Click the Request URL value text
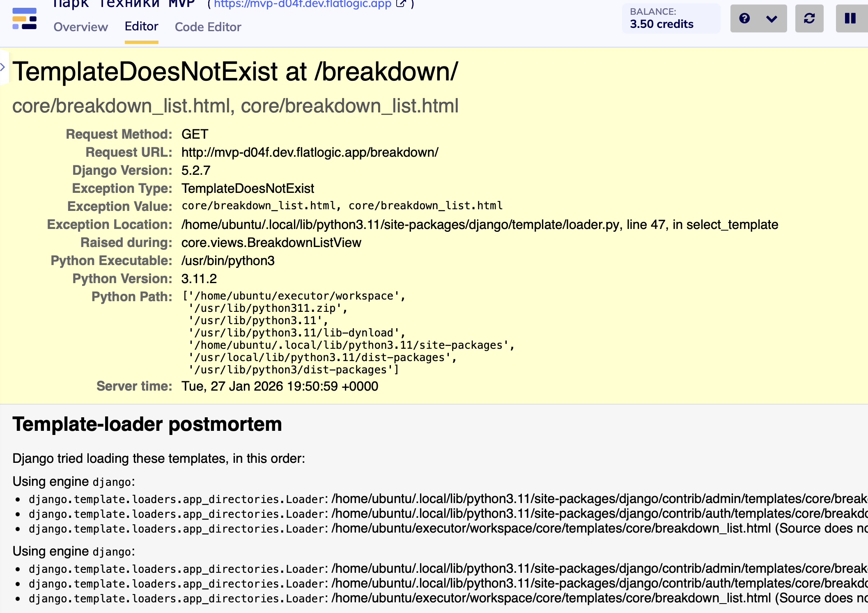 click(x=310, y=153)
